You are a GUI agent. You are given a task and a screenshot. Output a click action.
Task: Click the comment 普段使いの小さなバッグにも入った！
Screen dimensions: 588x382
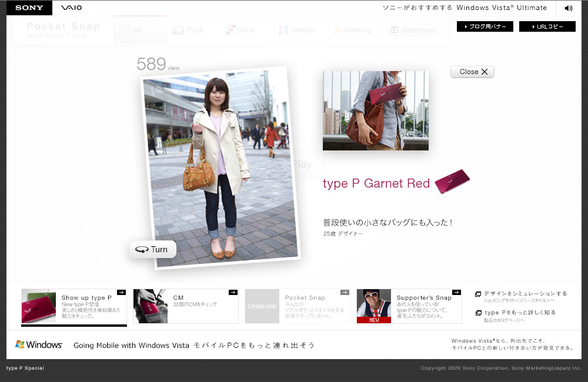click(387, 222)
